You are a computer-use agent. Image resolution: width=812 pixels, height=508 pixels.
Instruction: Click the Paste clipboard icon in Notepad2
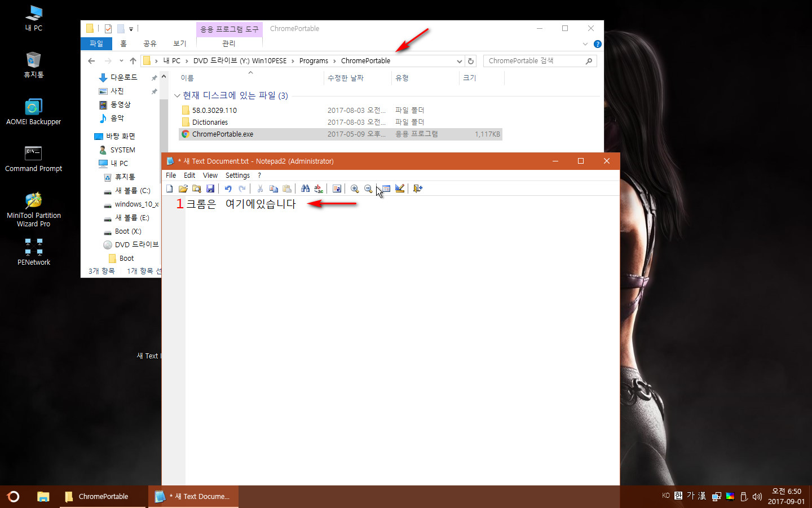click(x=287, y=189)
